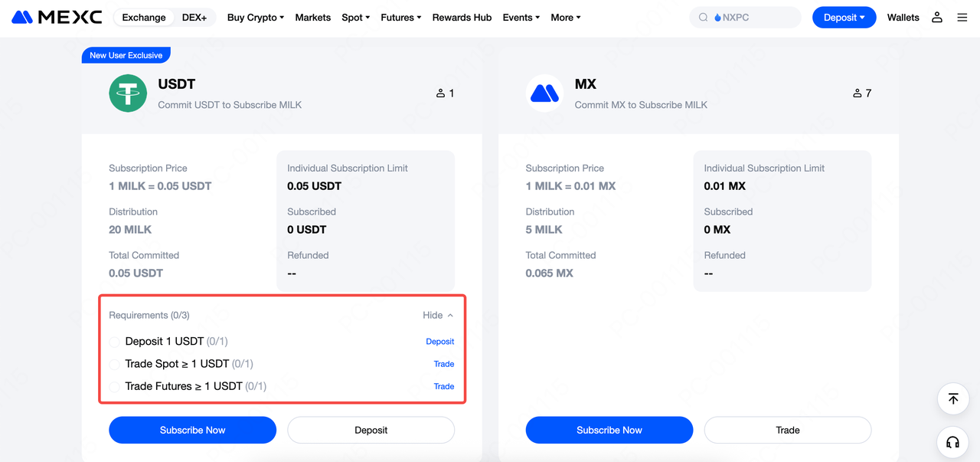Click the '0 USDT' subscribed value
Viewport: 980px width, 462px height.
[x=307, y=230]
